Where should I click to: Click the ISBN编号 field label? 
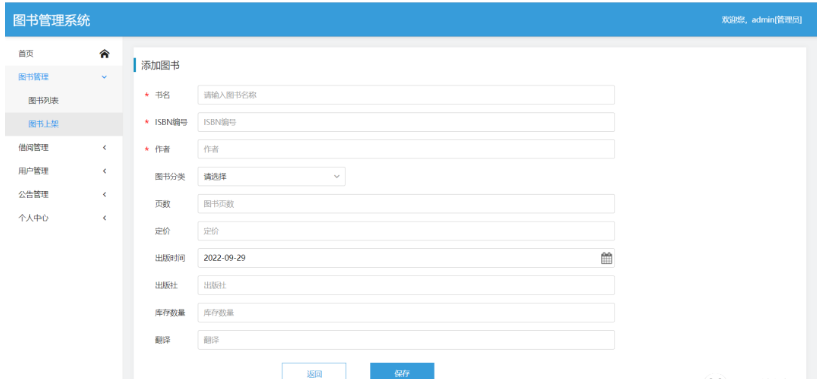[x=171, y=122]
